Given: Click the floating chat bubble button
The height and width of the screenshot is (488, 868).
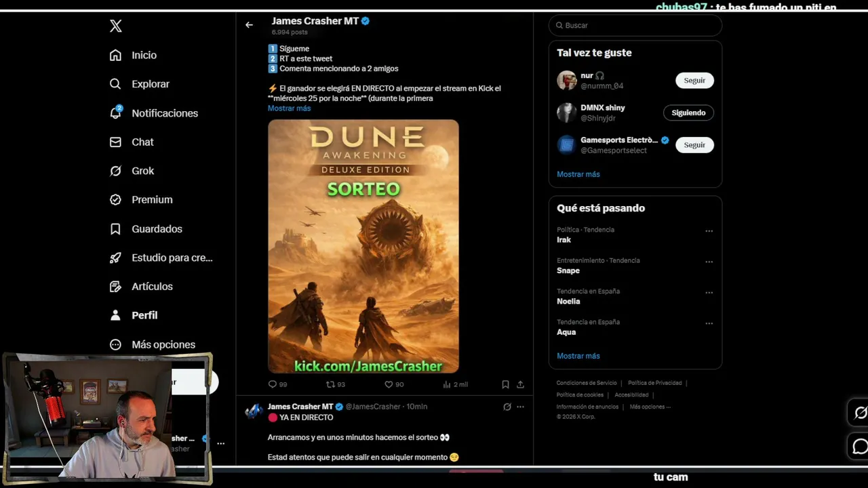Looking at the screenshot, I should tap(860, 447).
